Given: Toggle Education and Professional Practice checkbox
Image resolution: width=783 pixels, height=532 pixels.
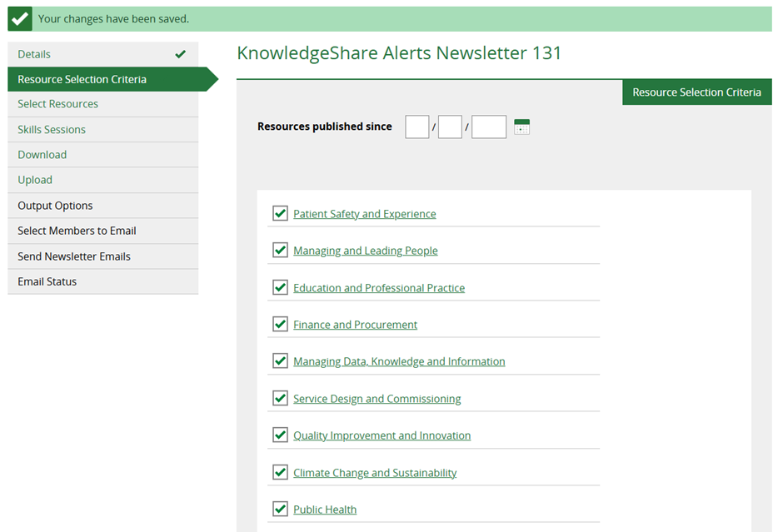Looking at the screenshot, I should click(x=280, y=287).
